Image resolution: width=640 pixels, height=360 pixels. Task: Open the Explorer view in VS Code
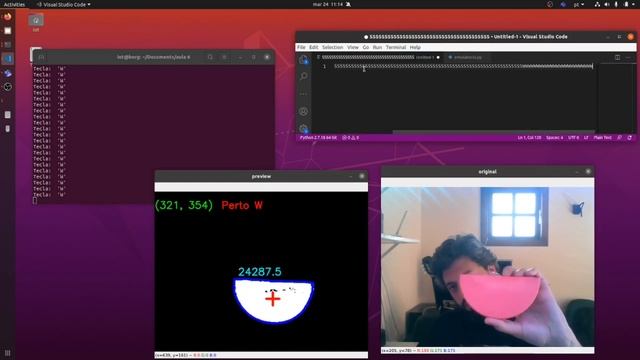(303, 60)
